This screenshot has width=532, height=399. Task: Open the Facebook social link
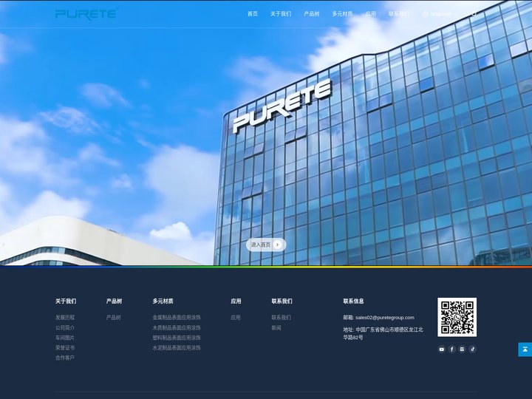pyautogui.click(x=452, y=349)
